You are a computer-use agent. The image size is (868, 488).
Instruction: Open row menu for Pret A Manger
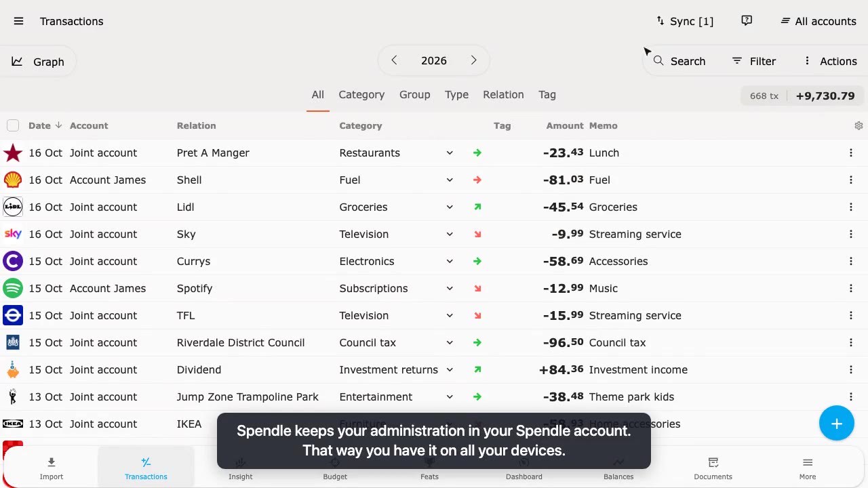click(x=850, y=152)
